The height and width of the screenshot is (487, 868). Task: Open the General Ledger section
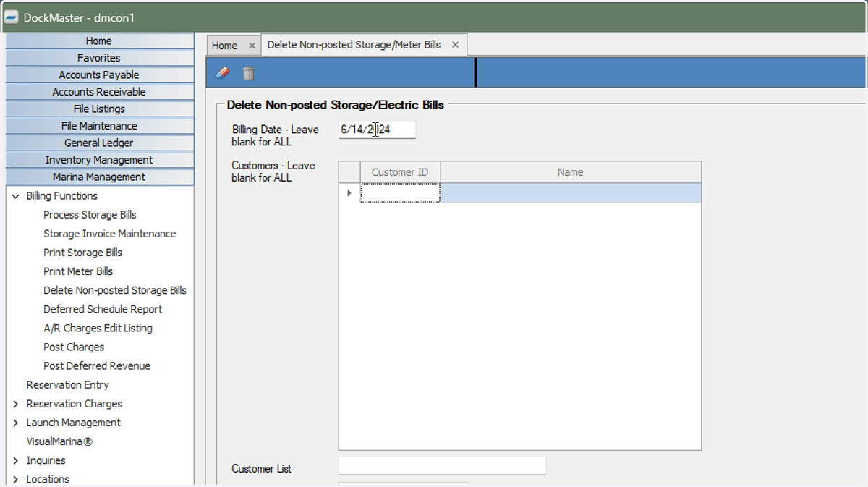pyautogui.click(x=99, y=143)
